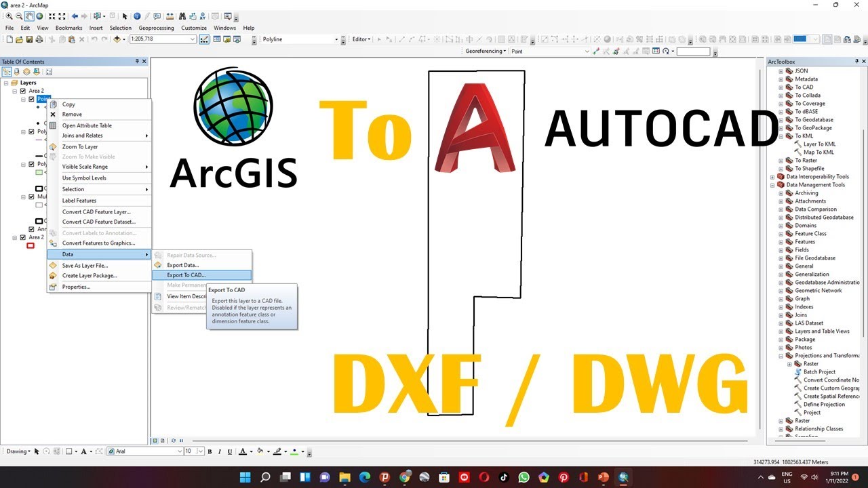The height and width of the screenshot is (488, 868).
Task: Toggle the Annotation layer checkbox
Action: coord(31,229)
